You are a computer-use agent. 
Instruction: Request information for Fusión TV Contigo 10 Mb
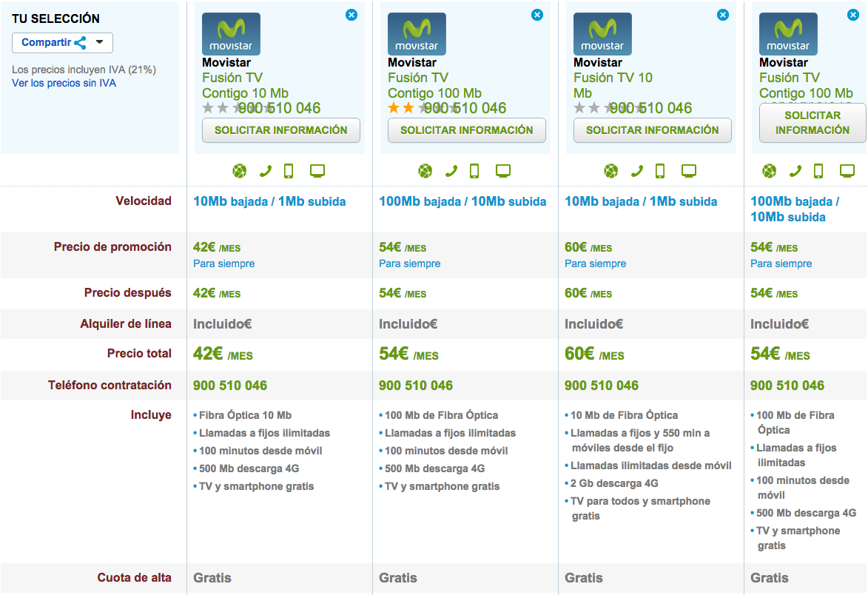(x=281, y=130)
